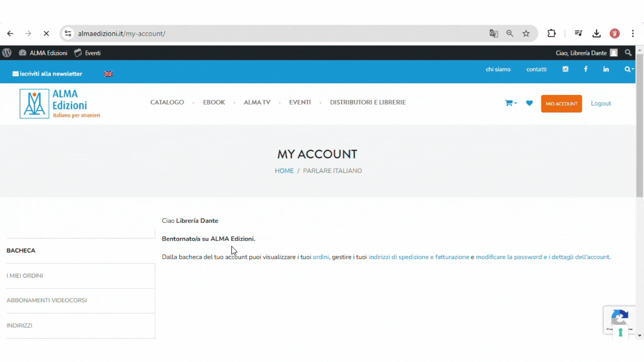Open Ciao, Librería Dante admin menu
This screenshot has width=644, height=362.
586,53
